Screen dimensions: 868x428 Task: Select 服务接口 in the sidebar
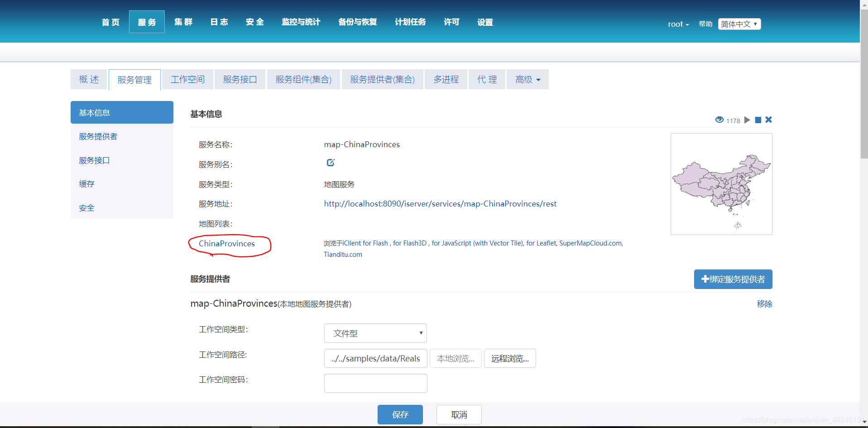94,160
